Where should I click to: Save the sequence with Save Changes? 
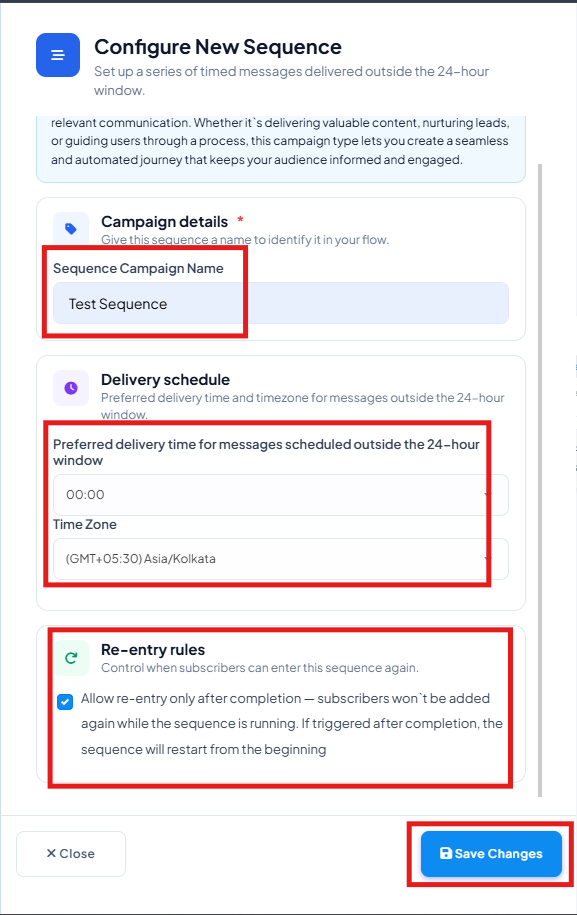[491, 854]
